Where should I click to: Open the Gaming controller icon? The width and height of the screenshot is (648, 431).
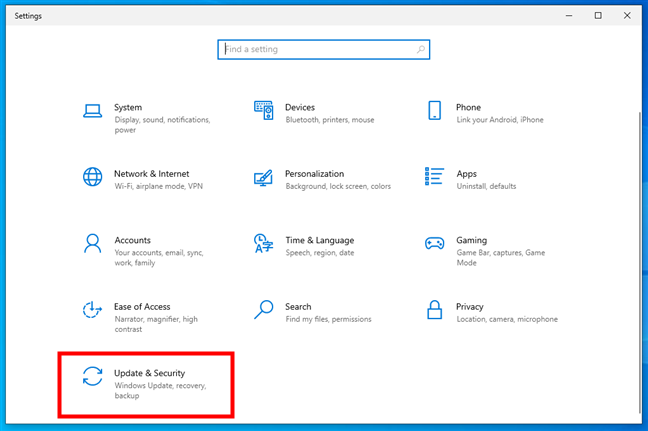434,243
